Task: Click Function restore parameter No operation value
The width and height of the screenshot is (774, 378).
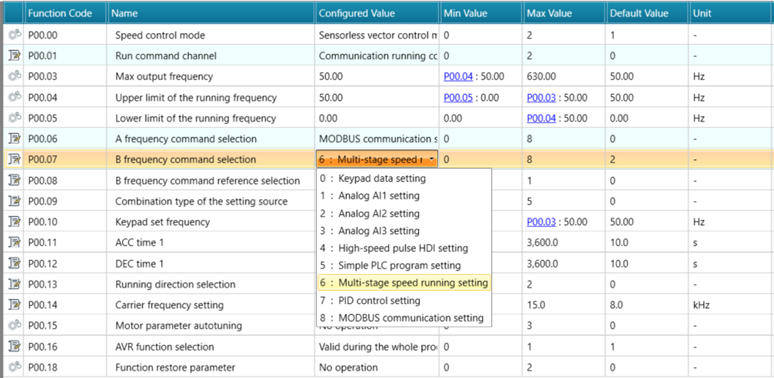Action: (x=378, y=368)
